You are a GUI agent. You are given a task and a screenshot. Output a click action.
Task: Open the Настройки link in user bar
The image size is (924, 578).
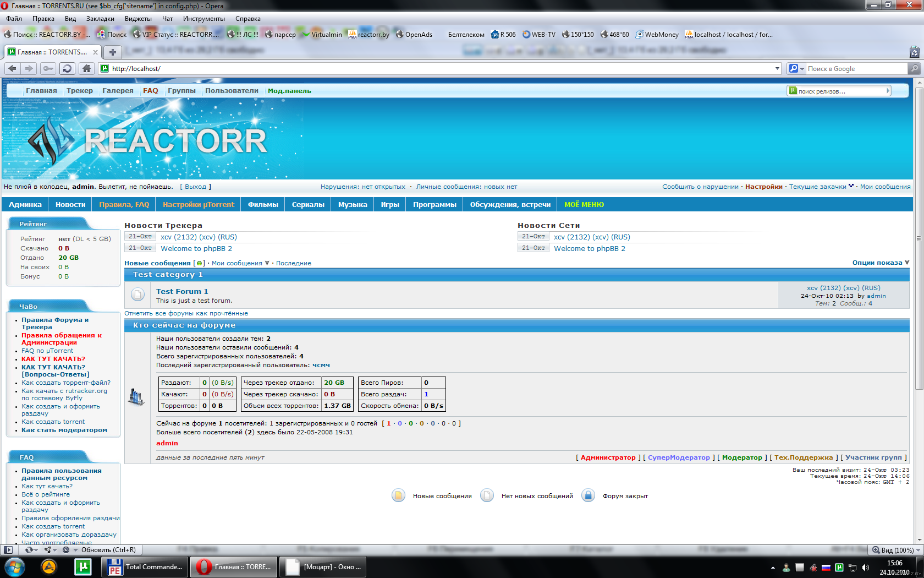pos(764,187)
